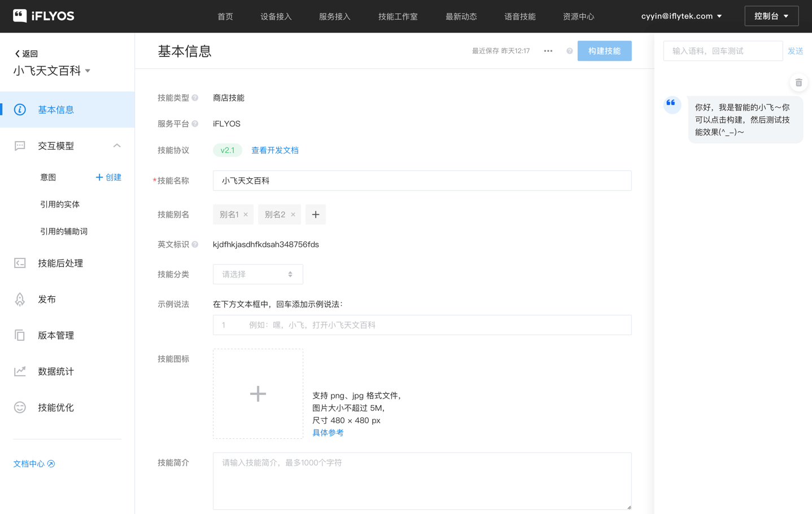Click the 版本管理 copy icon
Viewport: 812px width, 514px height.
click(20, 335)
